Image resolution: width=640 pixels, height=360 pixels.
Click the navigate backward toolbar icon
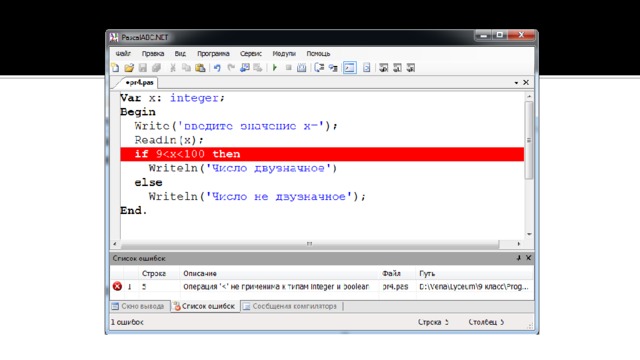click(244, 68)
